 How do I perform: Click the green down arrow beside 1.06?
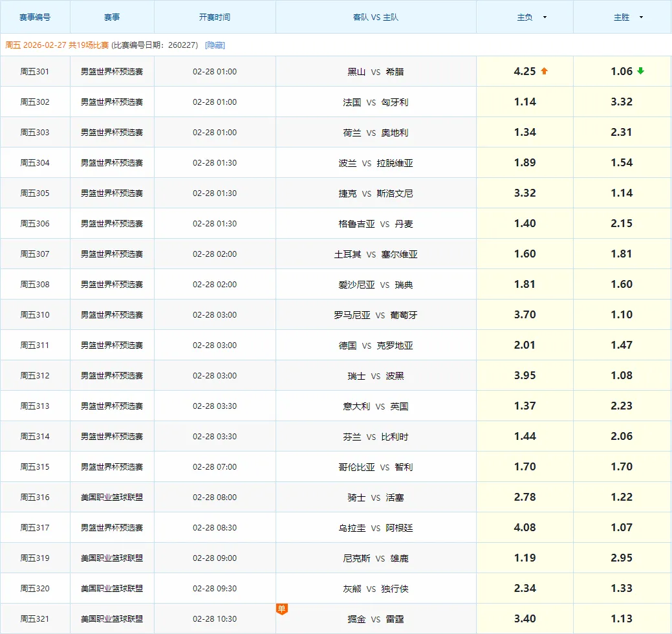(x=640, y=71)
